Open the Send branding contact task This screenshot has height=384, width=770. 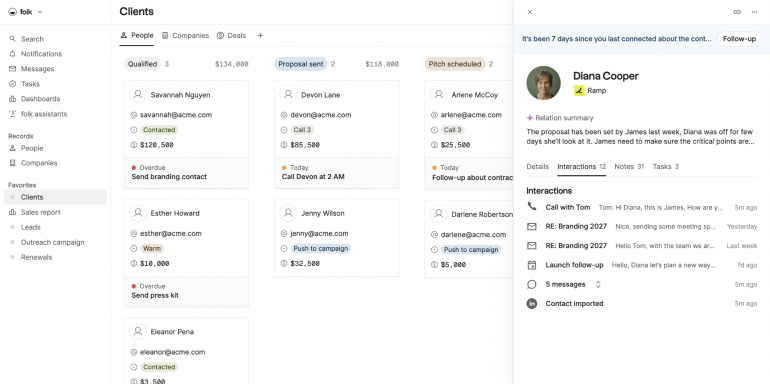pos(169,177)
